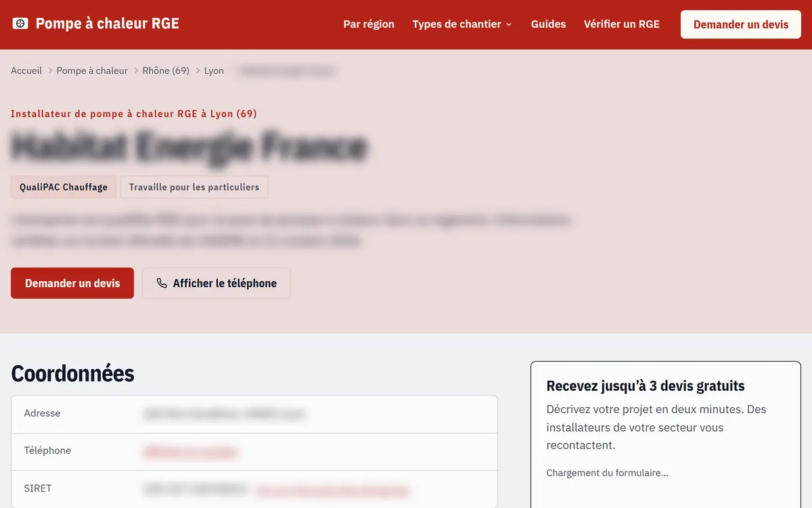Click the red Demander un devis button
812x508 pixels.
click(x=72, y=283)
